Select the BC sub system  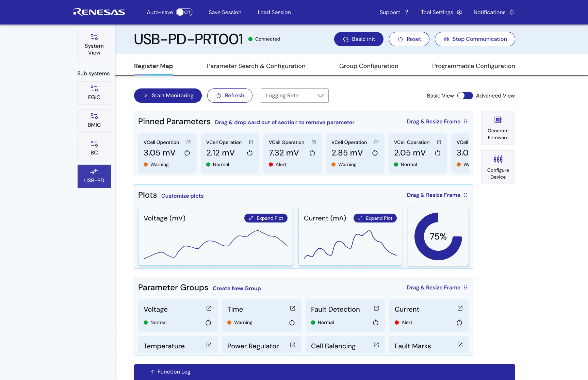[94, 148]
